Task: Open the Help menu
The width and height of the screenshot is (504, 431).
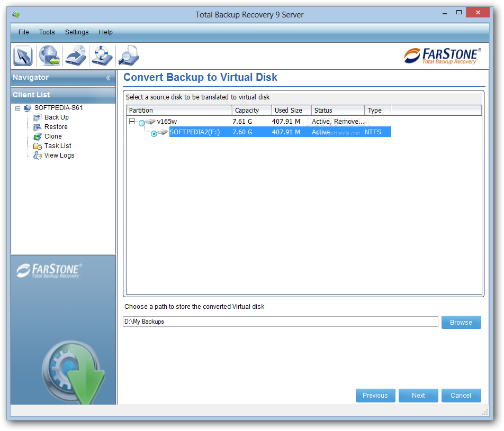Action: [x=106, y=32]
